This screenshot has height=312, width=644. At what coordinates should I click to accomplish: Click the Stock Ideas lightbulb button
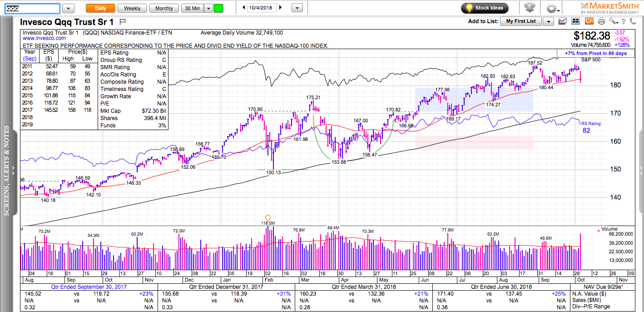(485, 8)
